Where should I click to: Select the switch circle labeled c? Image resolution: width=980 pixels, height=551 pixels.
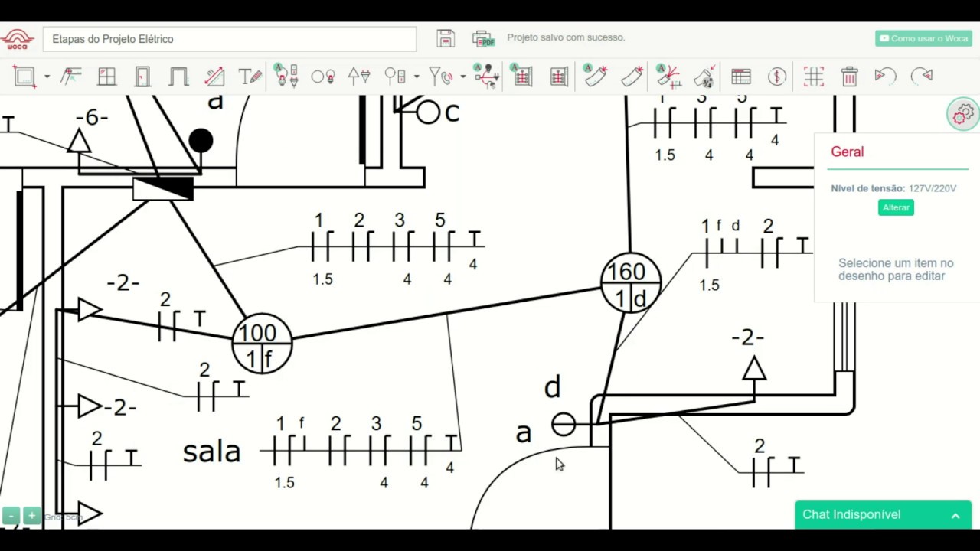click(x=428, y=112)
